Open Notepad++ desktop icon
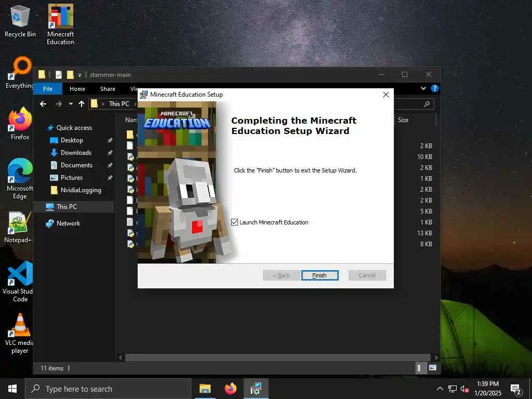Image resolution: width=532 pixels, height=399 pixels. tap(19, 228)
